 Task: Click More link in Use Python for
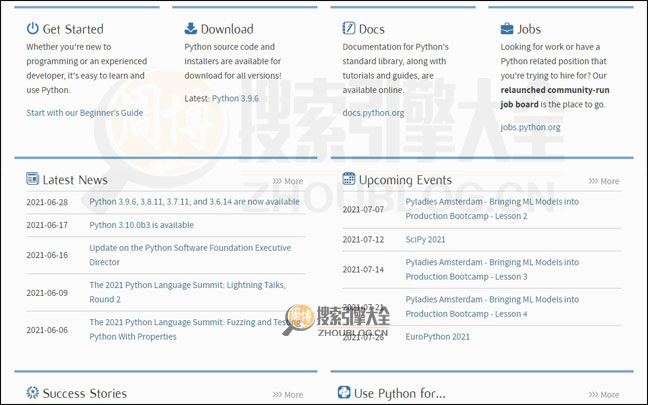coord(604,395)
